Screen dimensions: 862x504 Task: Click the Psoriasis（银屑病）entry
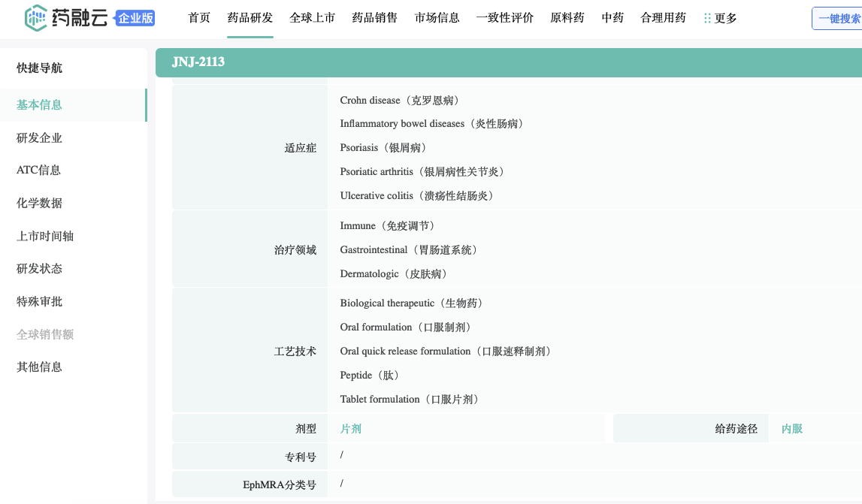pyautogui.click(x=383, y=148)
